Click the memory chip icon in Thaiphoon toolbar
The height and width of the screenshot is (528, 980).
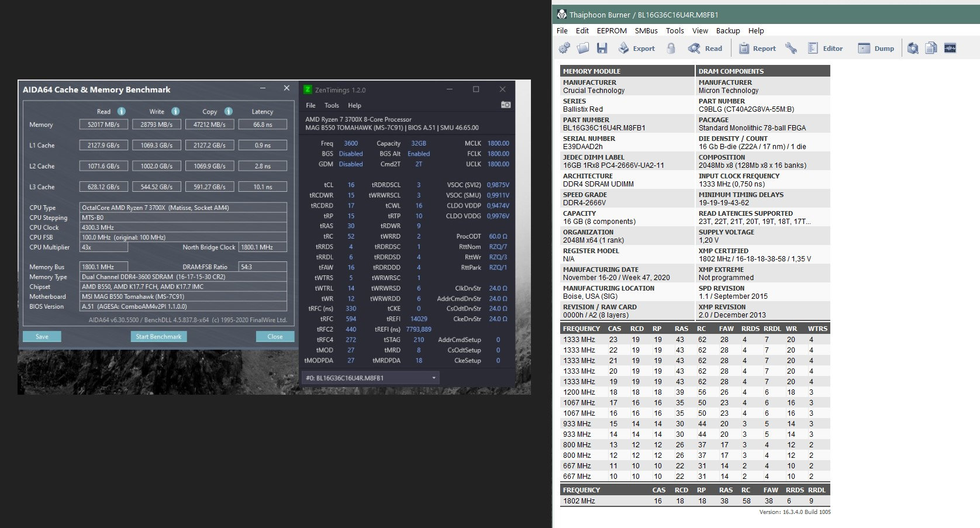coord(950,49)
